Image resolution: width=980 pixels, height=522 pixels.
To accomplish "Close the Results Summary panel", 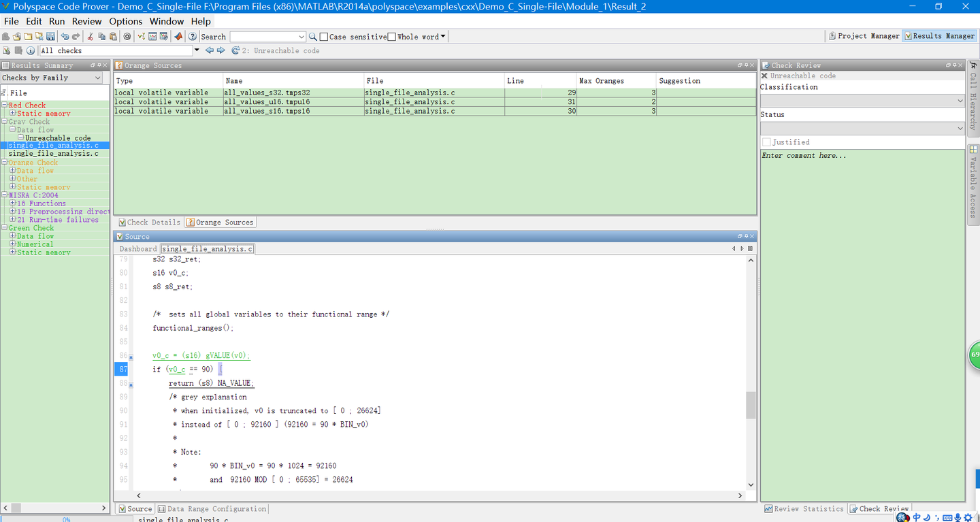I will (x=105, y=65).
